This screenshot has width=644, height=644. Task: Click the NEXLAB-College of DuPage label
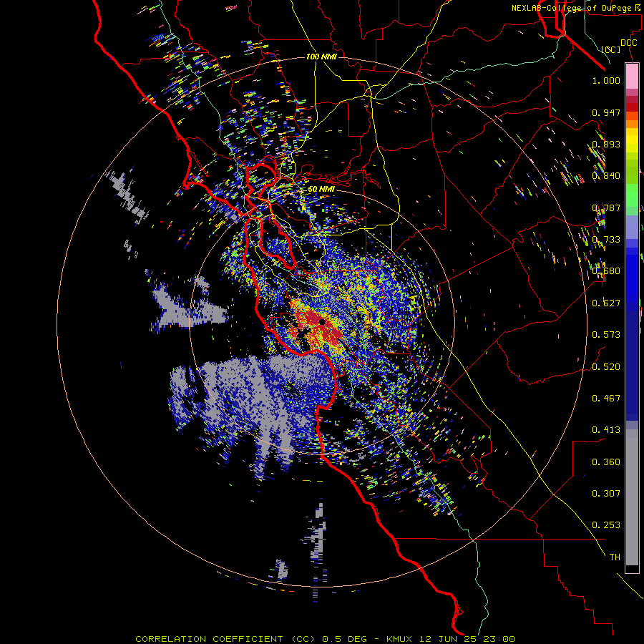point(575,8)
